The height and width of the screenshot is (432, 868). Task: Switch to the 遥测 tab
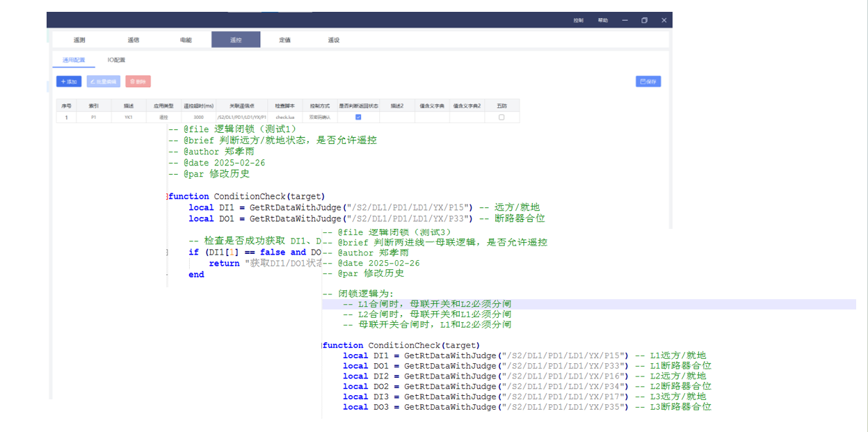(x=79, y=40)
